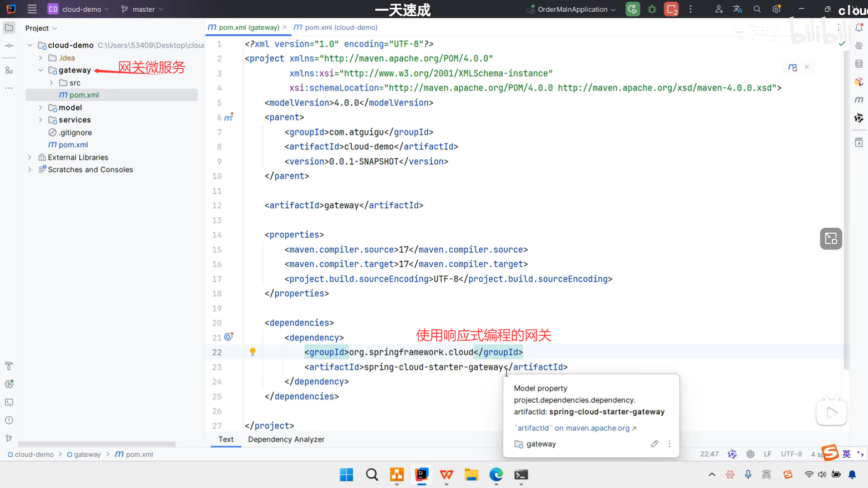Open the Terminal tool window icon
Viewport: 868px width, 488px height.
point(9,402)
